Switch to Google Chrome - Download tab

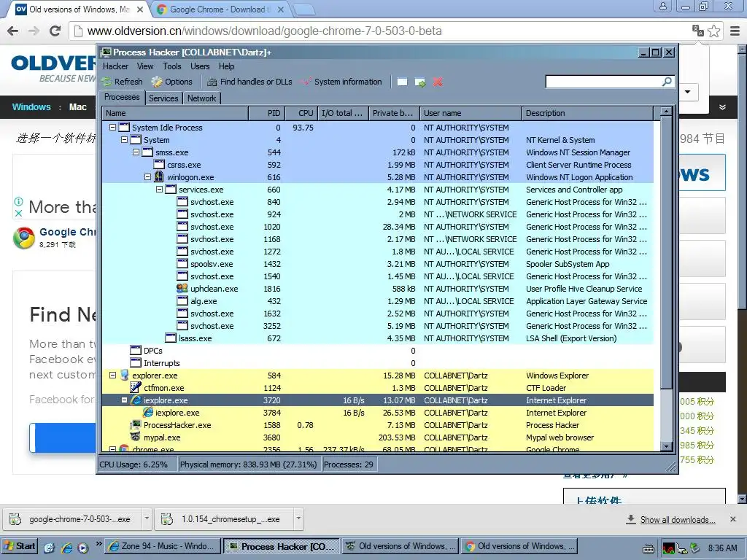[219, 9]
